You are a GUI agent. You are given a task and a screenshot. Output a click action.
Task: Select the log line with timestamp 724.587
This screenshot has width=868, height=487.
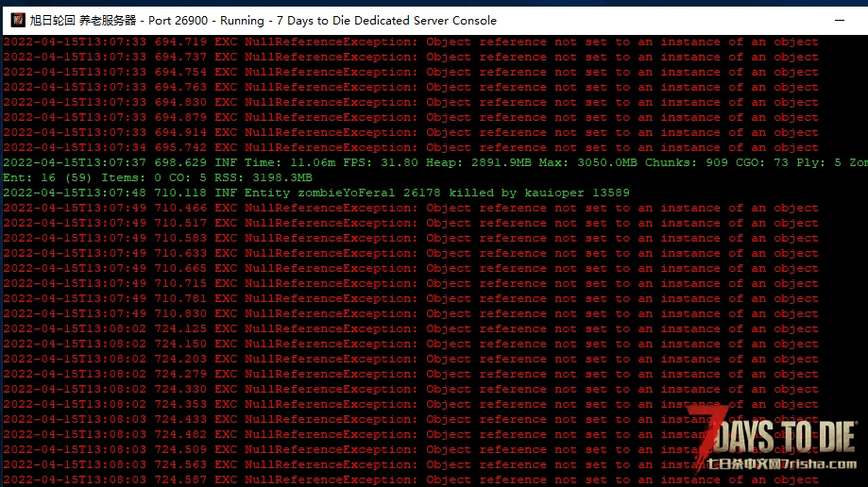pyautogui.click(x=411, y=479)
